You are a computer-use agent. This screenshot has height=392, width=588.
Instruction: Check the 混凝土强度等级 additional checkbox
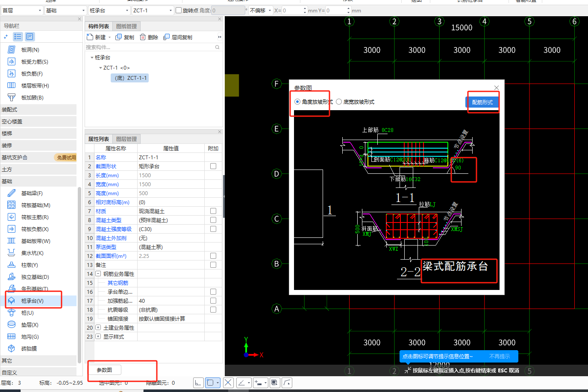(x=213, y=229)
